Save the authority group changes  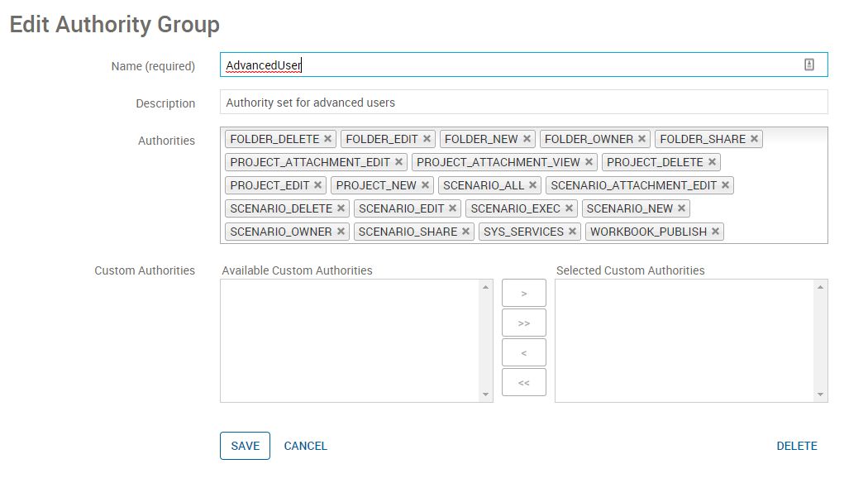tap(245, 446)
